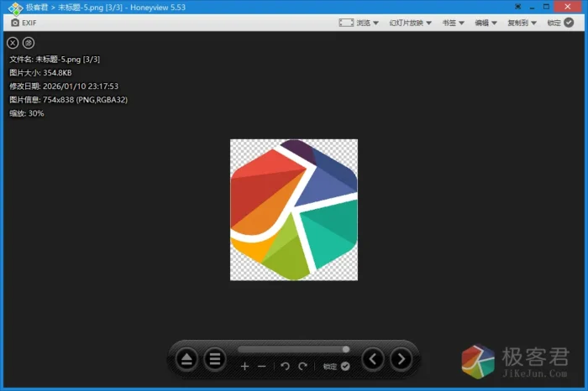Open the 编辑 menu
Viewport: 588px width, 391px height.
click(x=486, y=23)
